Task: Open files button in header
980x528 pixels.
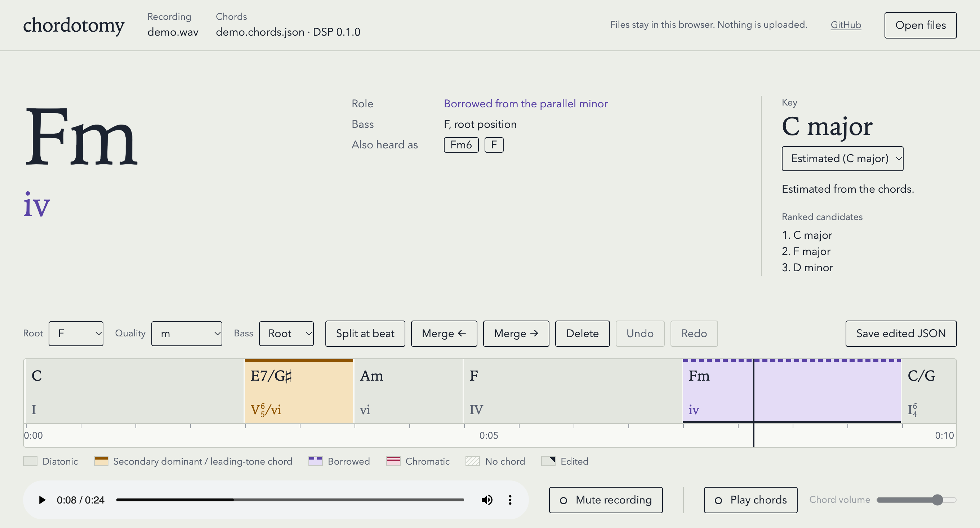Action: tap(920, 25)
